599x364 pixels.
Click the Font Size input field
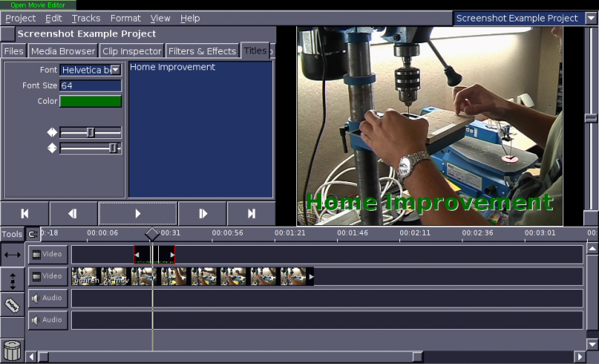(x=91, y=85)
